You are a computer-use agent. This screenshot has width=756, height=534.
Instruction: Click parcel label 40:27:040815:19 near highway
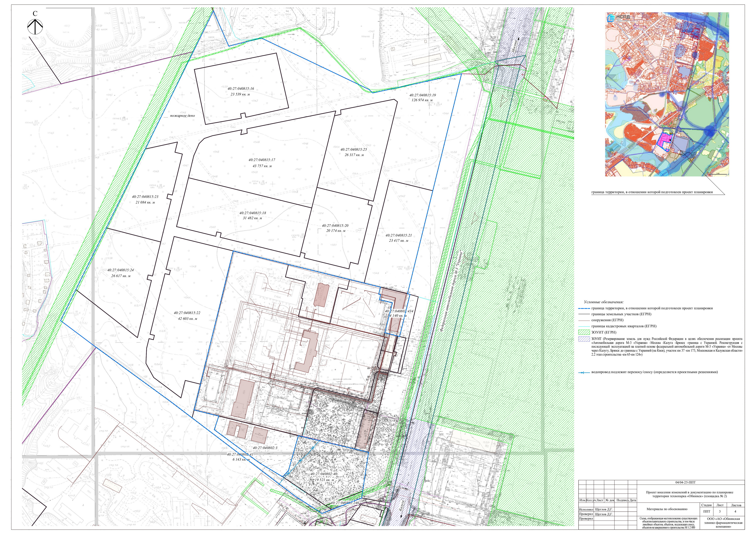click(422, 95)
